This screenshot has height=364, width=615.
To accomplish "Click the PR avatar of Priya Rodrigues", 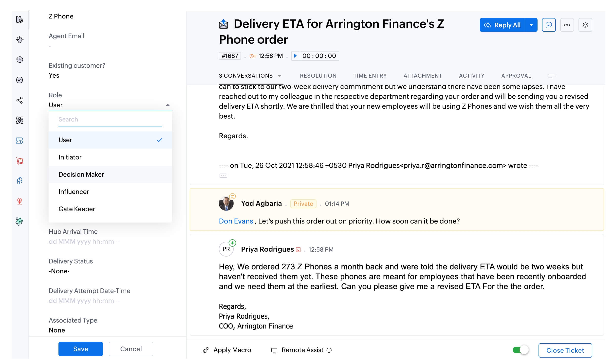I will 226,249.
